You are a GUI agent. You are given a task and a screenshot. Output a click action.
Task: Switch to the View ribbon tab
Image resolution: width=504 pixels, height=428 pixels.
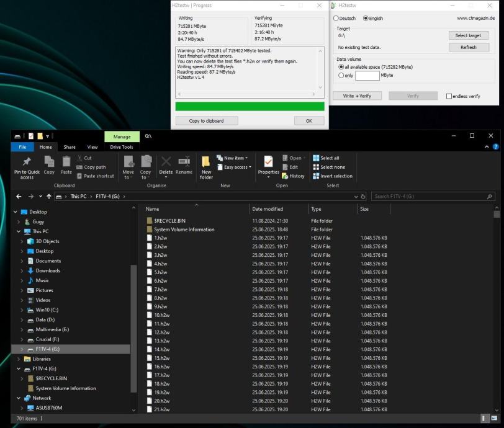pyautogui.click(x=92, y=147)
